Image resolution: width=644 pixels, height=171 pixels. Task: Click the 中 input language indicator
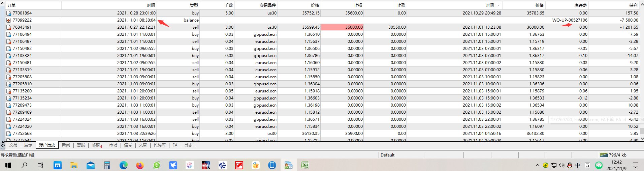point(578,165)
